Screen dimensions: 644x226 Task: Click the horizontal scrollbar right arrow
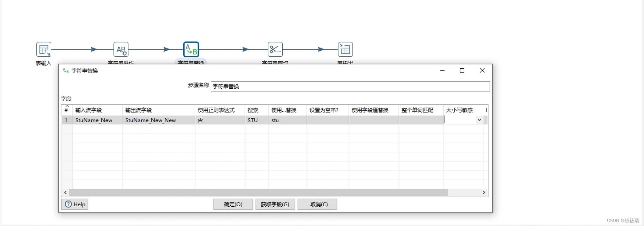tap(484, 192)
